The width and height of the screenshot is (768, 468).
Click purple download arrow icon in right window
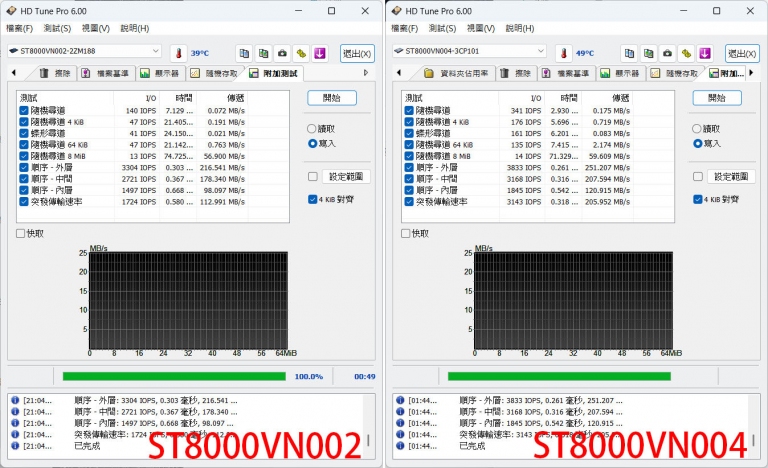[x=705, y=53]
